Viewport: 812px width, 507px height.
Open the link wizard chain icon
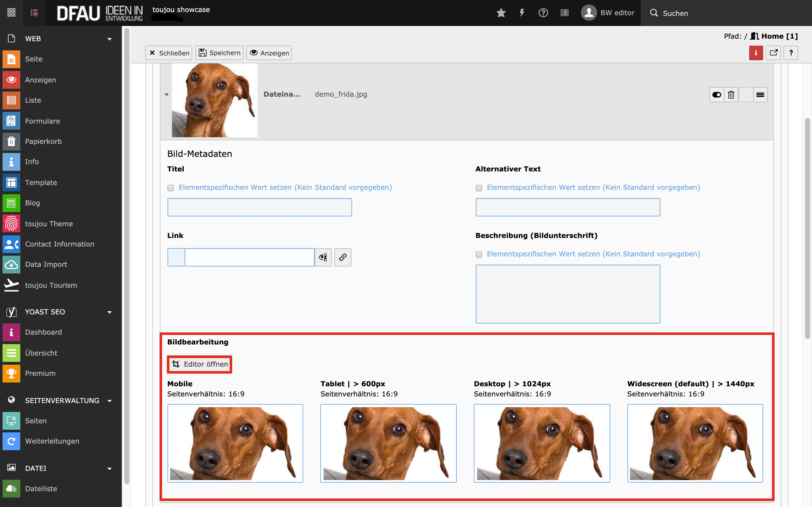[343, 257]
